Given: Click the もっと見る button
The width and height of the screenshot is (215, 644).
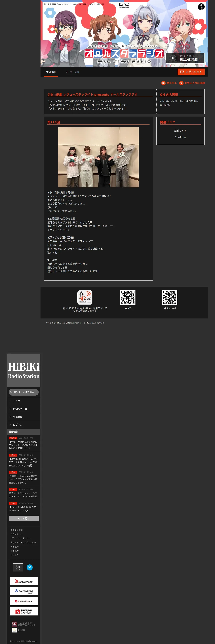Looking at the screenshot, I should (24, 518).
